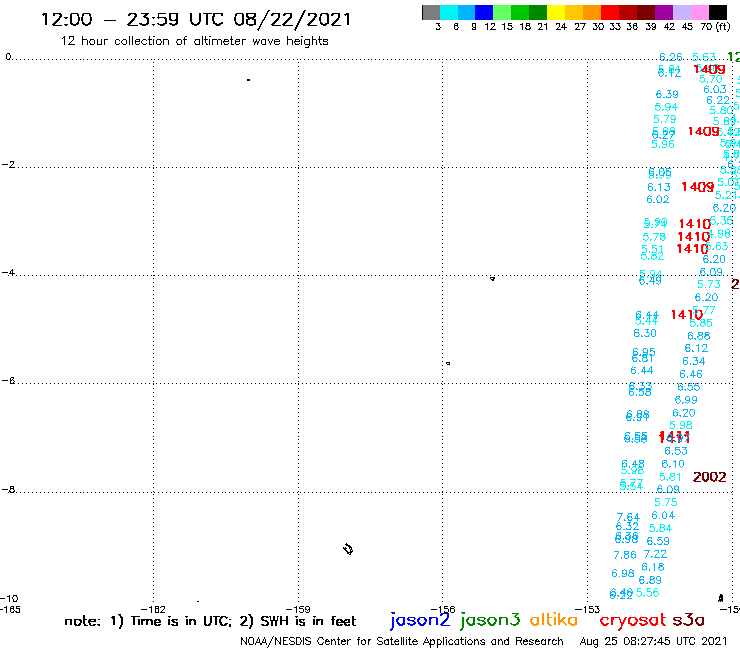Click the '-8' latitude axis label

(x=8, y=490)
